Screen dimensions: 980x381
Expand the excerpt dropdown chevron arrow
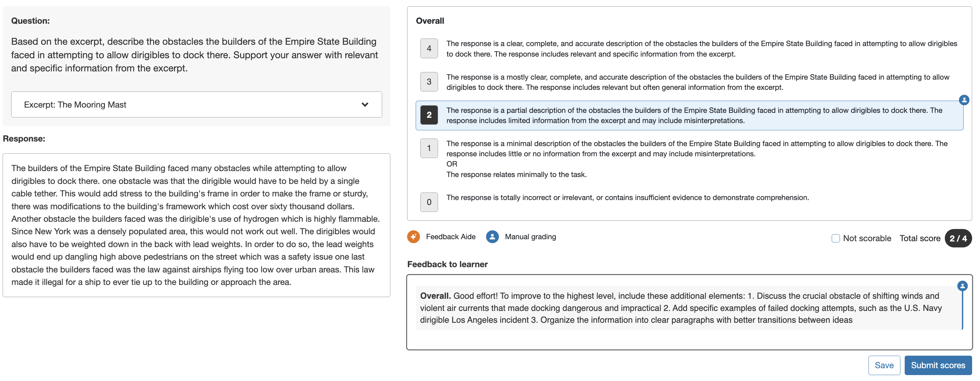point(365,105)
